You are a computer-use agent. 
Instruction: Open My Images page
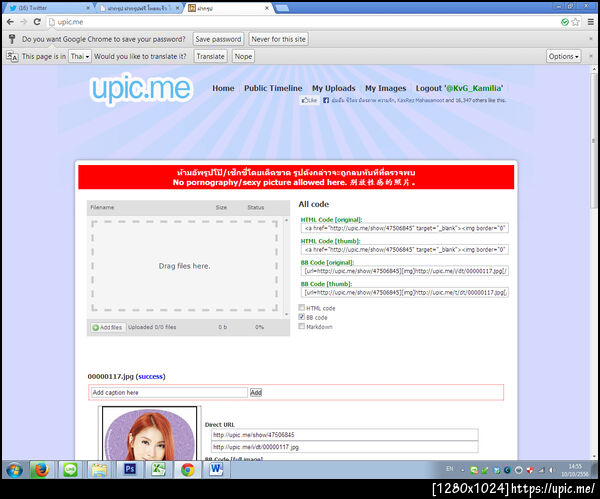pyautogui.click(x=385, y=88)
